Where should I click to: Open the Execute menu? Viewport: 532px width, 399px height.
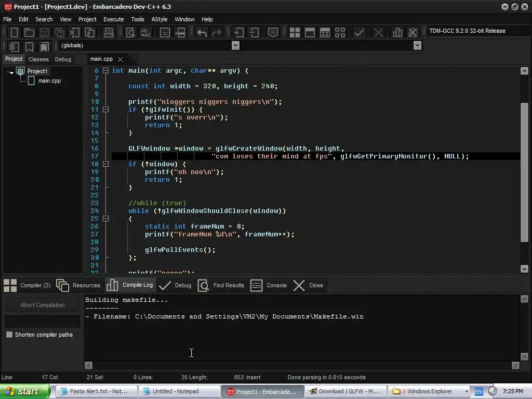(x=113, y=19)
